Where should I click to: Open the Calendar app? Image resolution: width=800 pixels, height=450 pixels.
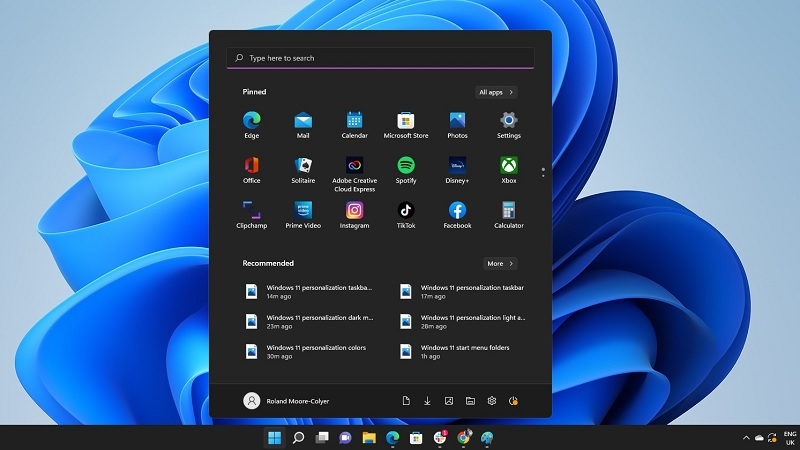[x=355, y=125]
